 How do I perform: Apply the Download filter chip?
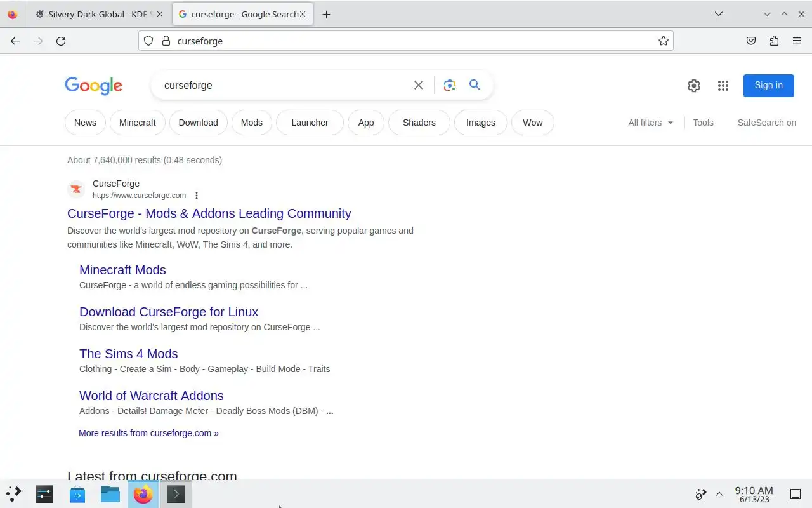199,123
